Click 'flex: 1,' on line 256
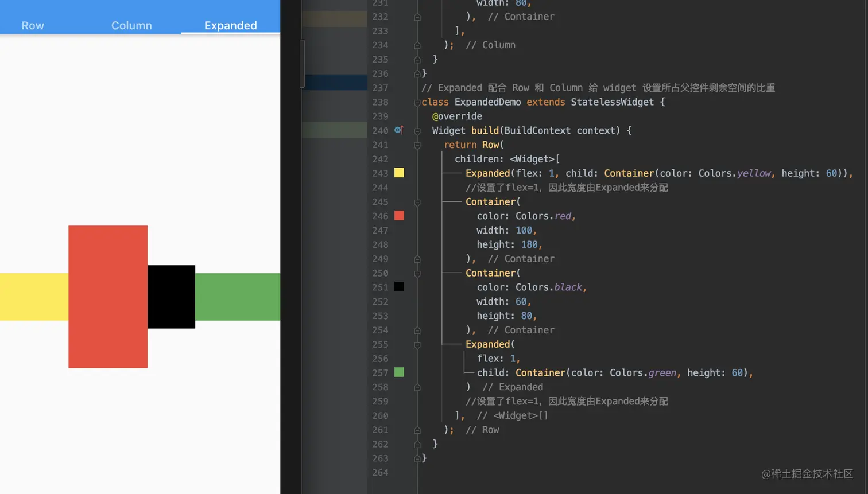 (x=498, y=359)
